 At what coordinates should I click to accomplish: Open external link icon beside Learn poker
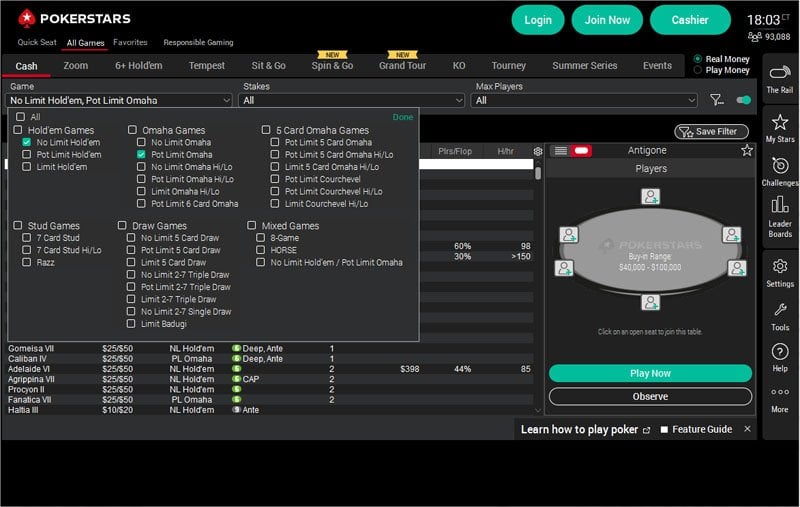pos(646,430)
